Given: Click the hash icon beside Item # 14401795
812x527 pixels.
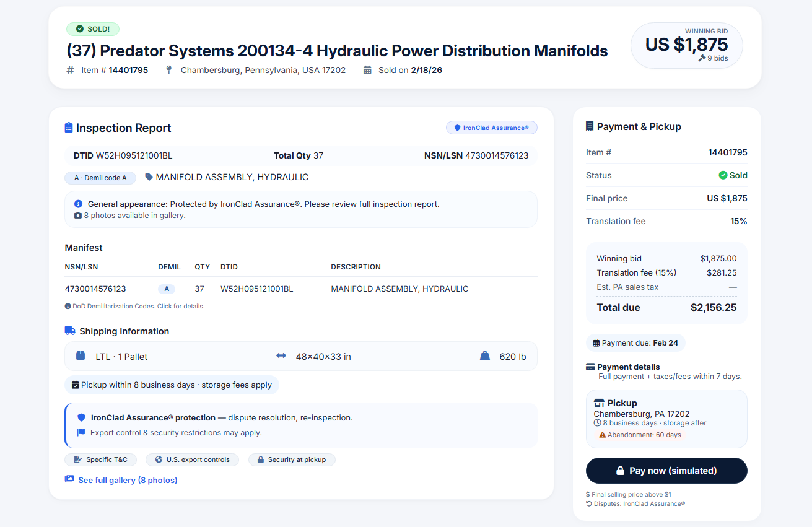Looking at the screenshot, I should (x=71, y=70).
